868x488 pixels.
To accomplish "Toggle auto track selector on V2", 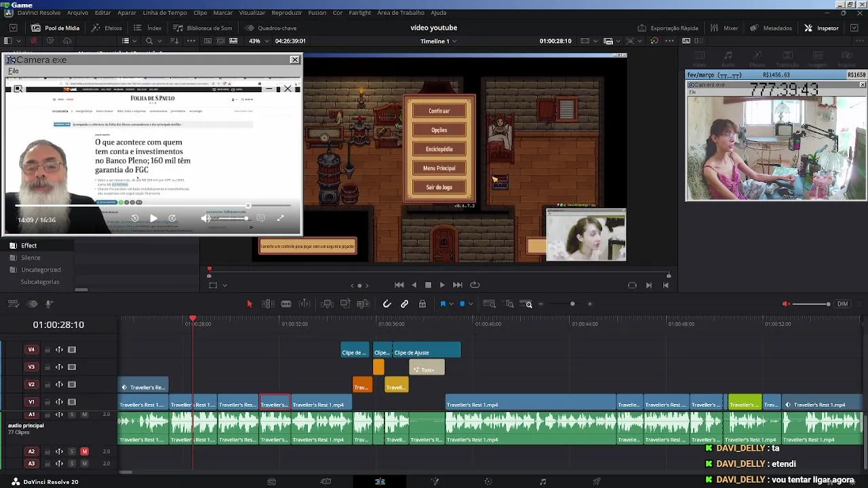I will [x=59, y=385].
